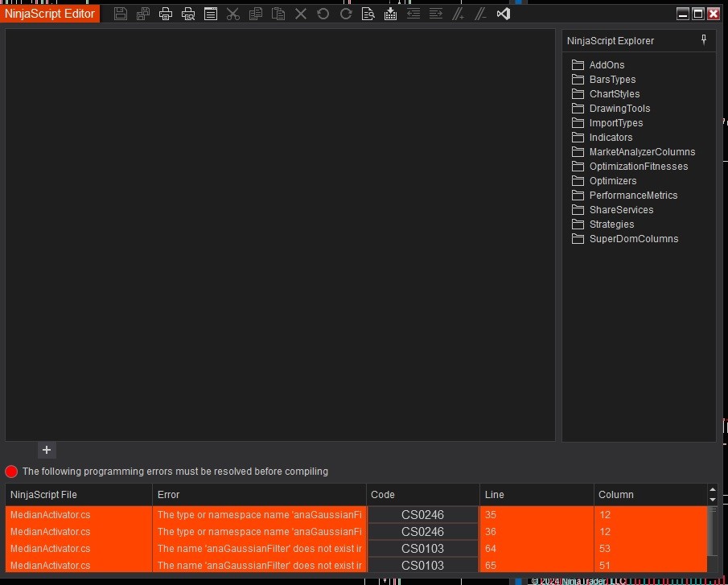Screen dimensions: 728x585
Task: Click the Comment selection icon
Action: click(459, 14)
